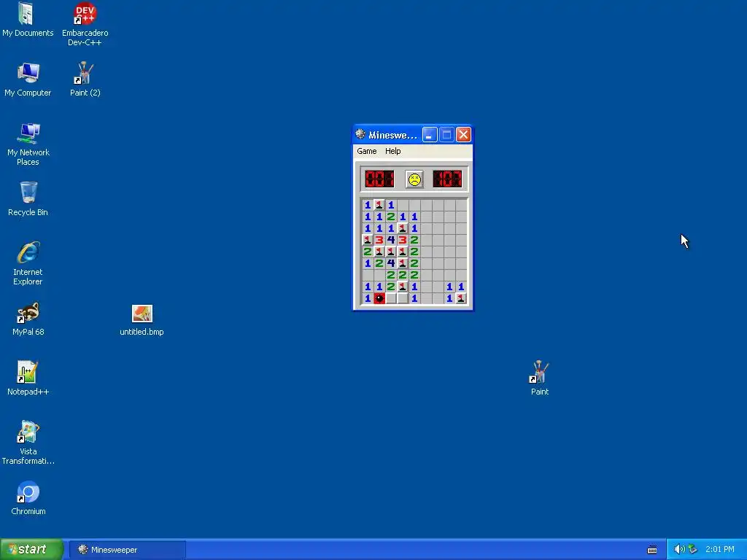Select the Paint shortcut on the right side of the desktop

click(539, 378)
